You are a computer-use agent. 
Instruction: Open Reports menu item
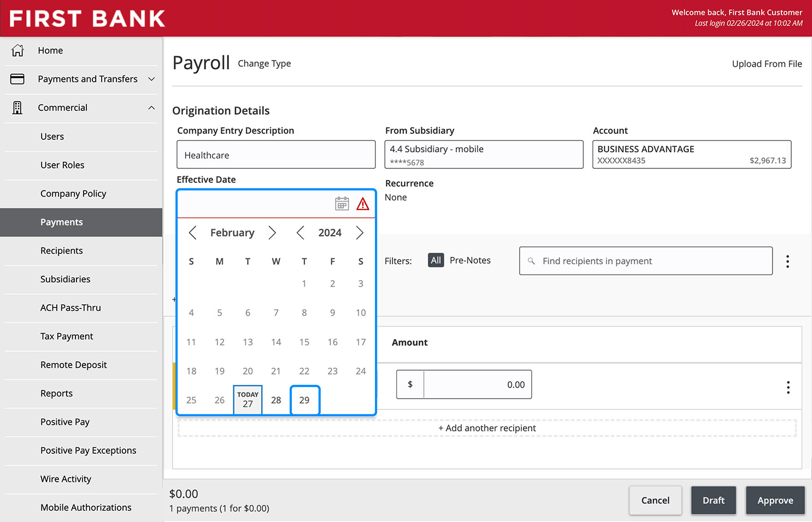[81, 393]
